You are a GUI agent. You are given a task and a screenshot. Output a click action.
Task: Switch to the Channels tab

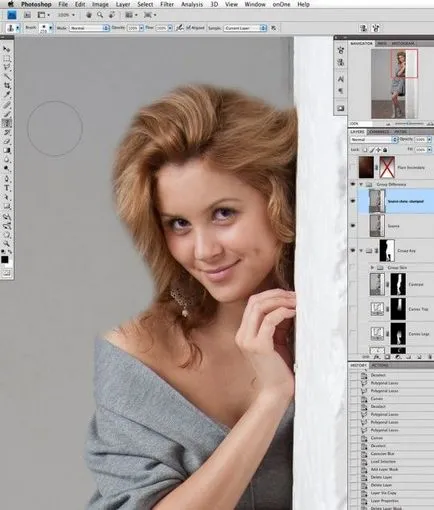pos(379,132)
